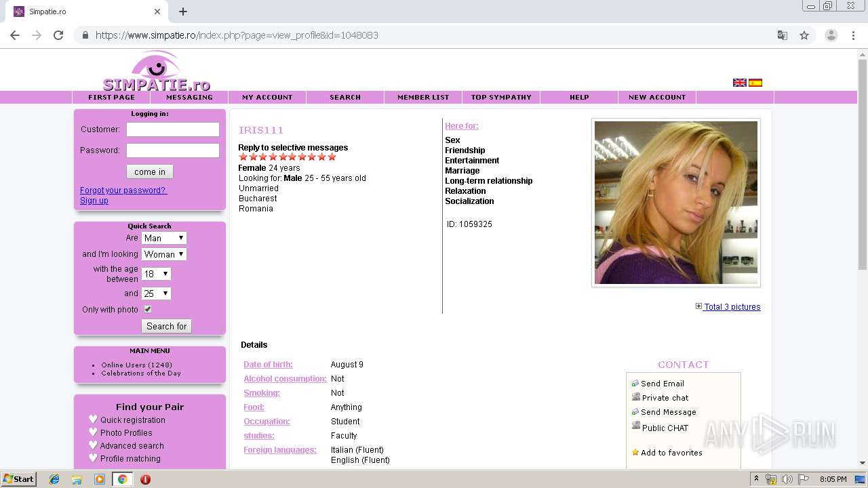
Task: Click the volume icon in system tray
Action: tap(787, 479)
